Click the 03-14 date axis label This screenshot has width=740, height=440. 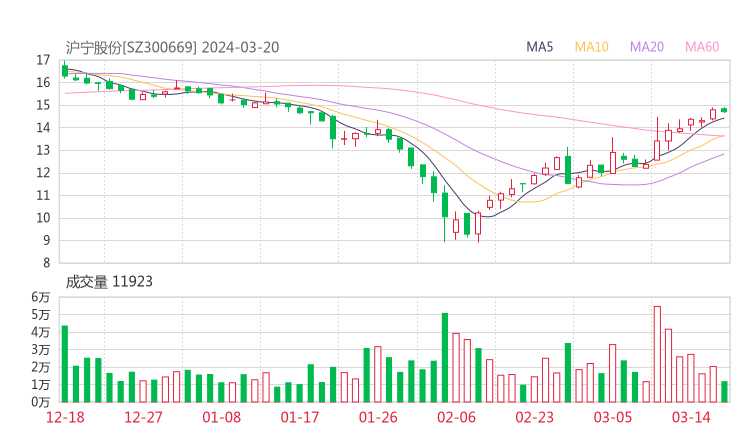point(691,417)
